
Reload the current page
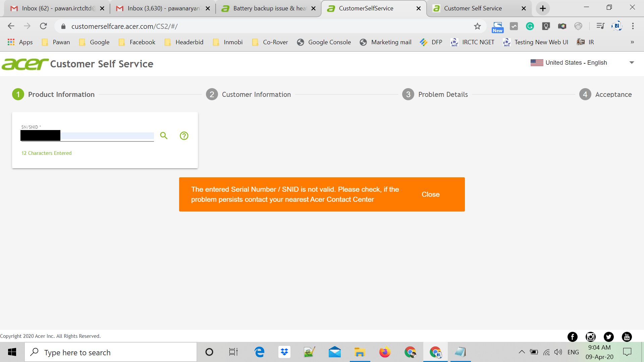[x=43, y=26]
